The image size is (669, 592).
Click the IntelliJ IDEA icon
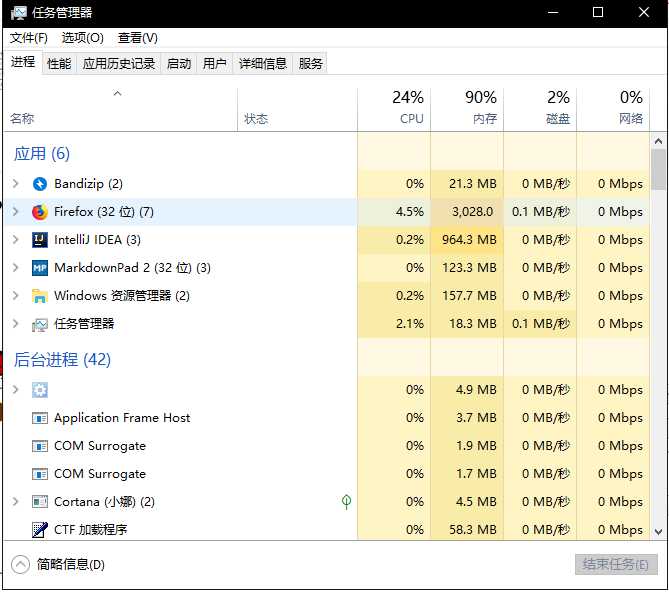coord(40,240)
